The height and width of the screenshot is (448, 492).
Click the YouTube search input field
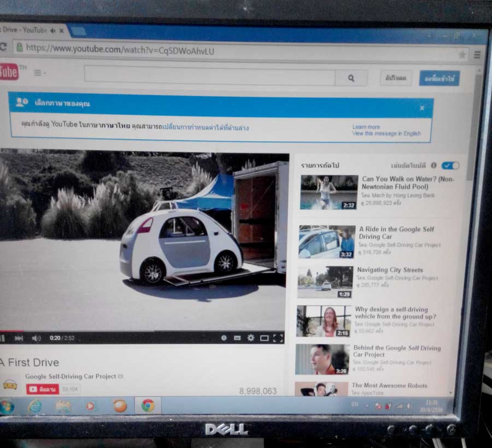click(209, 75)
